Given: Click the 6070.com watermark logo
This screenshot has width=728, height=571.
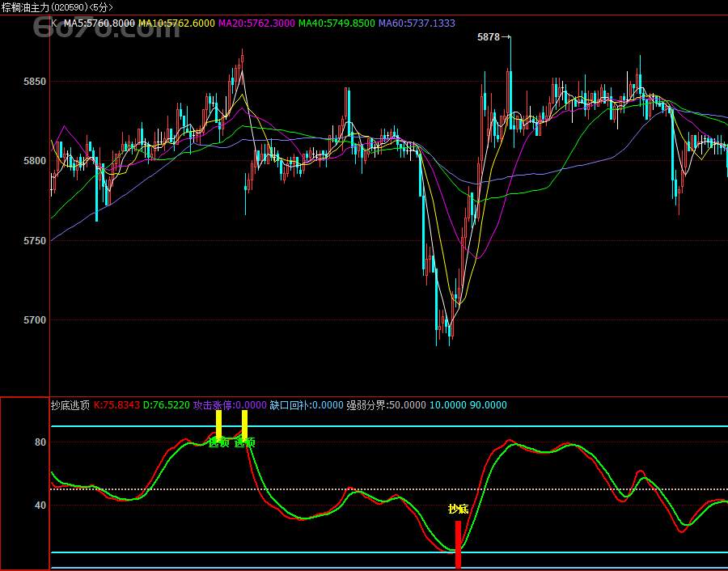Looking at the screenshot, I should pyautogui.click(x=63, y=30).
